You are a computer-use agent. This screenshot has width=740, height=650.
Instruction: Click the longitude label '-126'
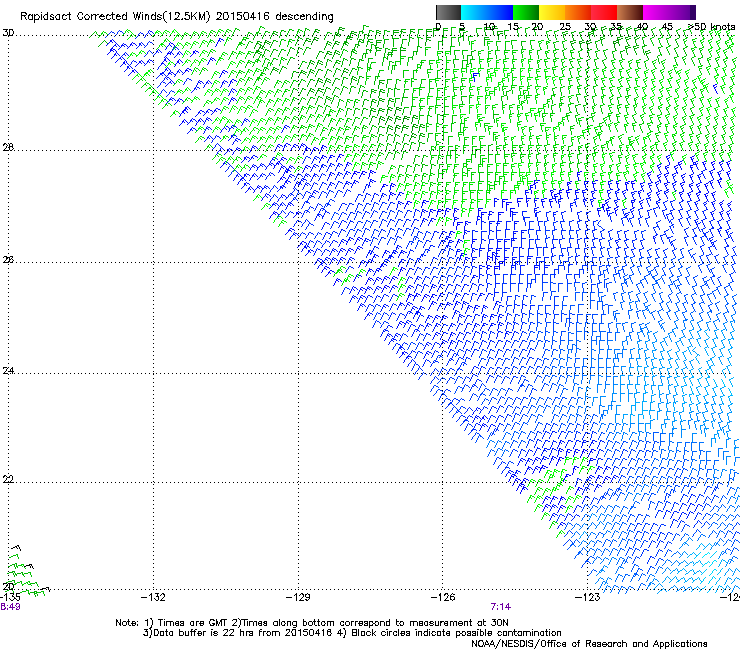point(443,598)
